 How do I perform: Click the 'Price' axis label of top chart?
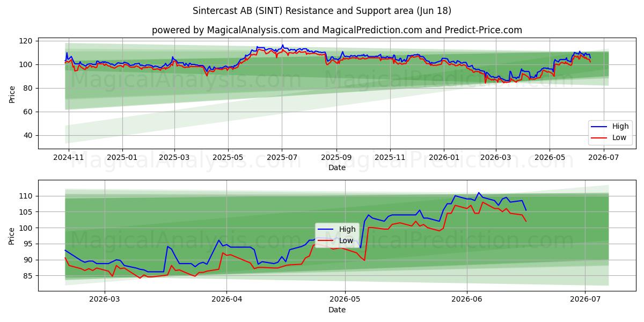point(12,93)
